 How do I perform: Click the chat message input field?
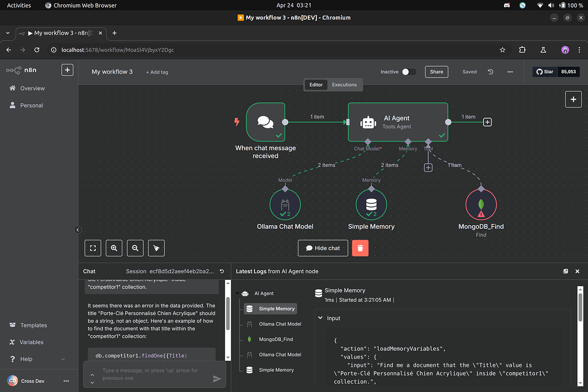pos(151,374)
